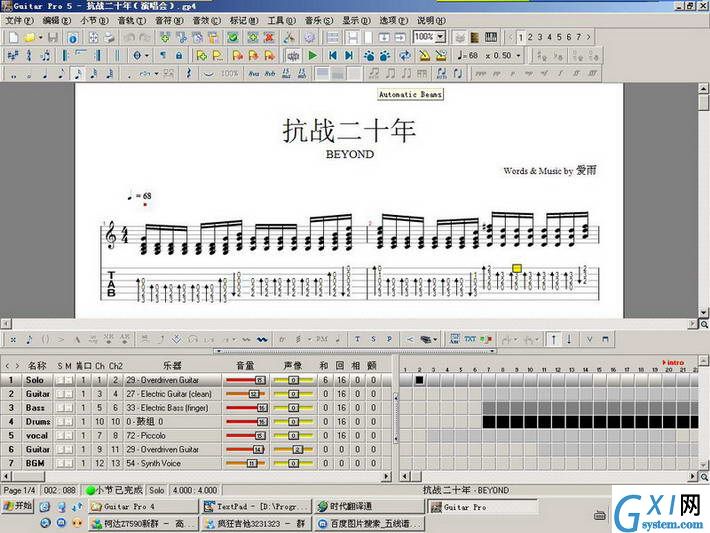Jump to first bar button
The image size is (710, 533).
tap(333, 56)
